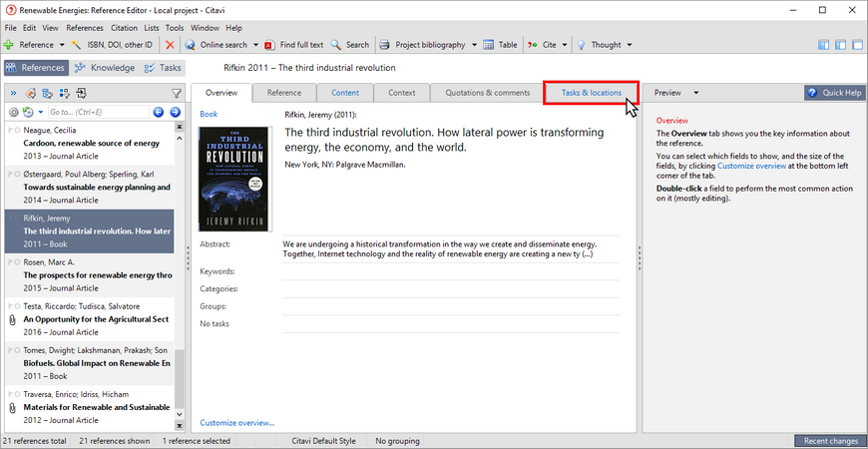Select the Testa Tudisca 2016 reference
The width and height of the screenshot is (868, 449).
point(89,319)
